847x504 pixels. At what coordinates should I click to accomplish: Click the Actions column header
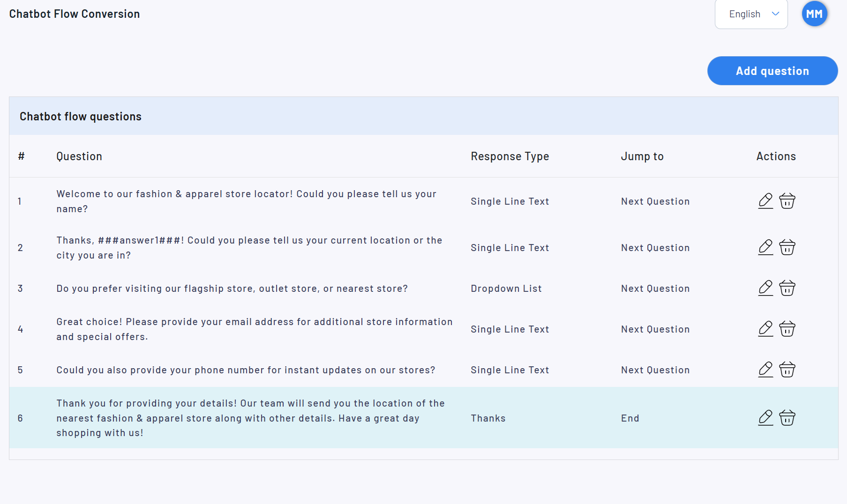click(x=776, y=156)
